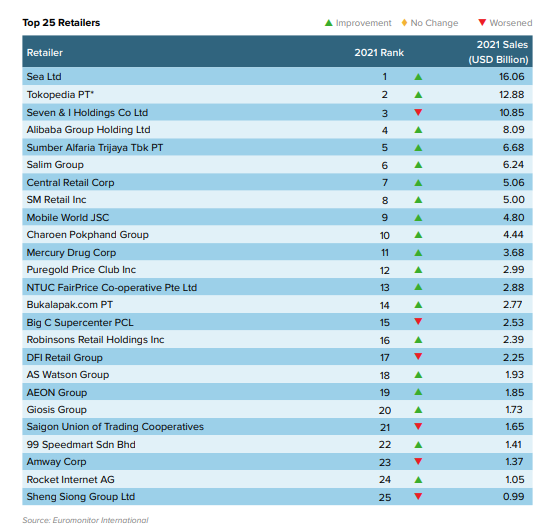
Task: Click the green arrow in Mobile World JSC row
Action: click(x=418, y=217)
